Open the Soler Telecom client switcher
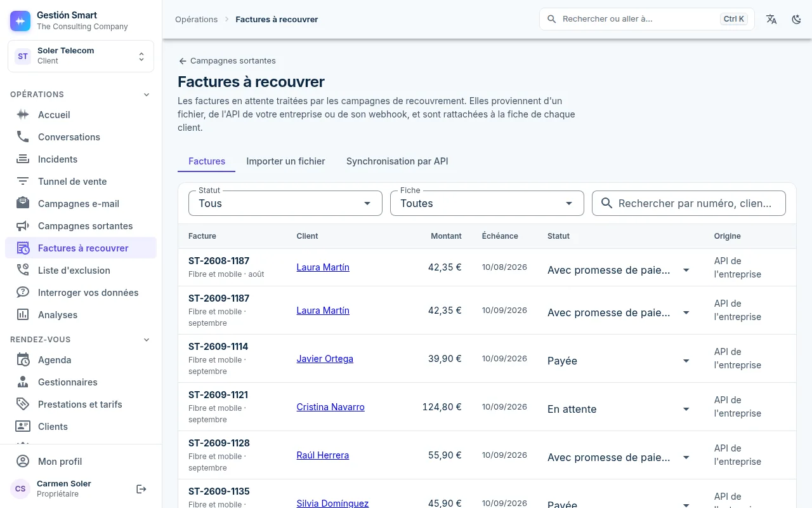This screenshot has width=812, height=508. [x=81, y=57]
